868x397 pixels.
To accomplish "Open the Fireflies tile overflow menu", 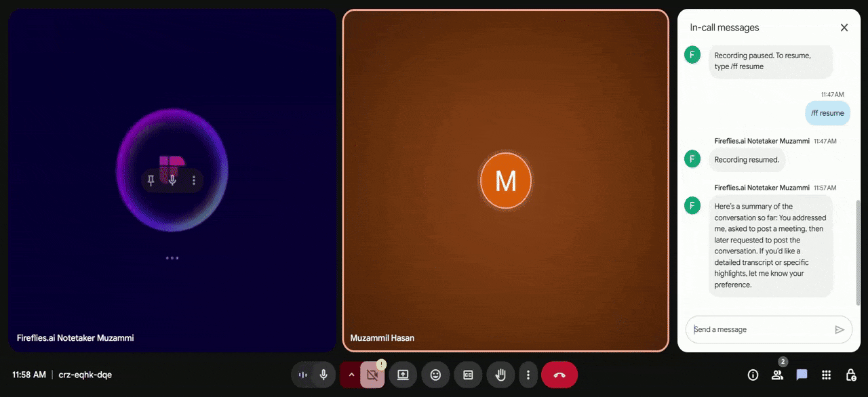I will tap(195, 180).
